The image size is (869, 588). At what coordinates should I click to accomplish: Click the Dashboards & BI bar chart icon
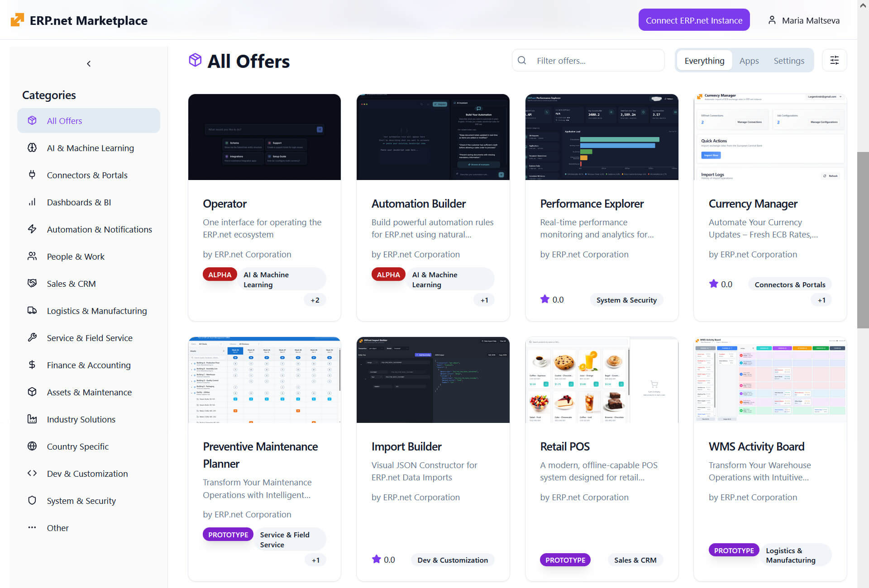point(32,202)
